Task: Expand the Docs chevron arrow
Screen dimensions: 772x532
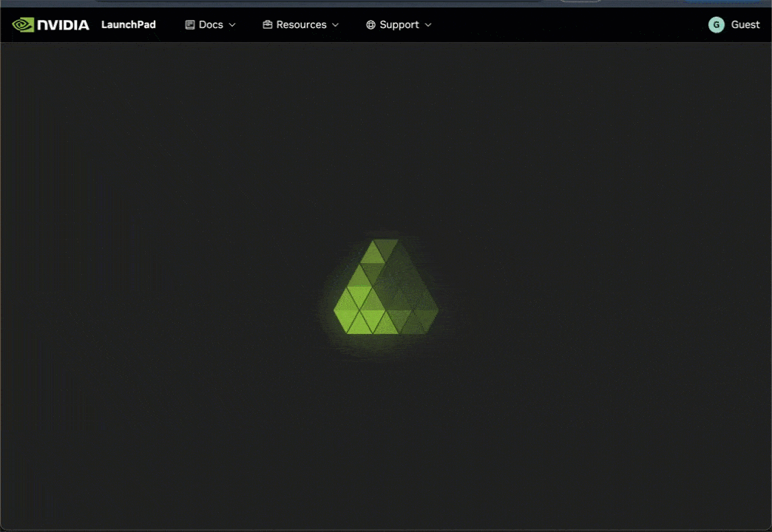Action: (232, 25)
